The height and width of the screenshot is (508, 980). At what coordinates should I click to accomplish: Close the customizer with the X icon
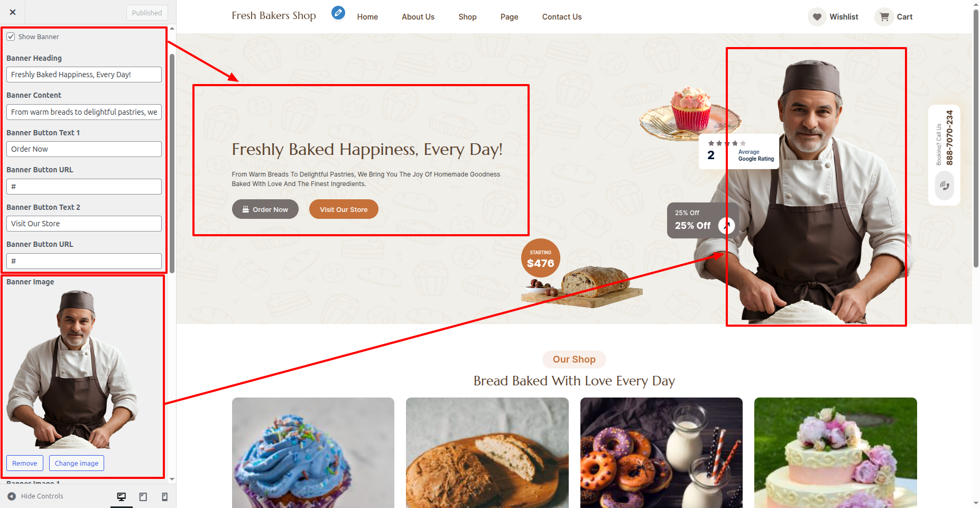tap(13, 12)
